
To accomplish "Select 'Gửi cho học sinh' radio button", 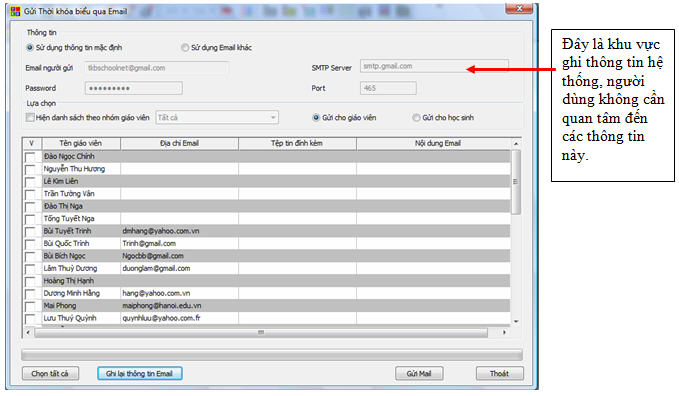I will [416, 117].
